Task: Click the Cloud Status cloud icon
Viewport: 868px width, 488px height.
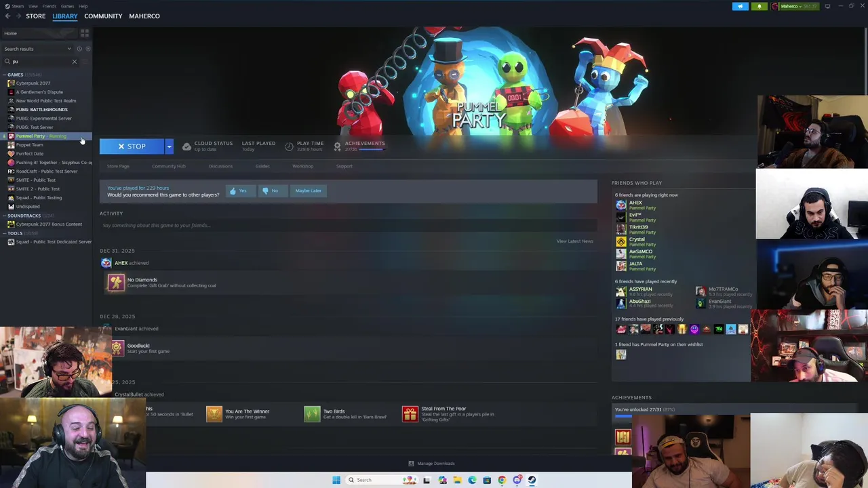Action: click(186, 146)
